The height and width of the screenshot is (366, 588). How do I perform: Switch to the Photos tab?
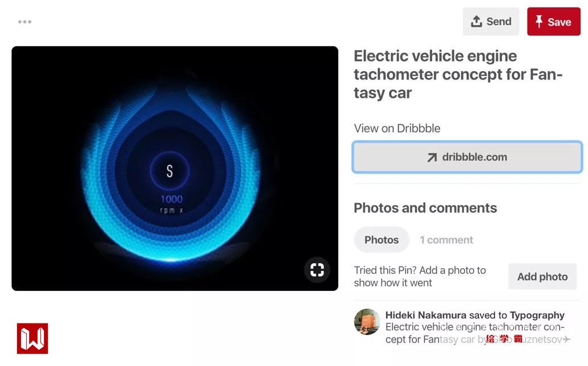pyautogui.click(x=382, y=240)
